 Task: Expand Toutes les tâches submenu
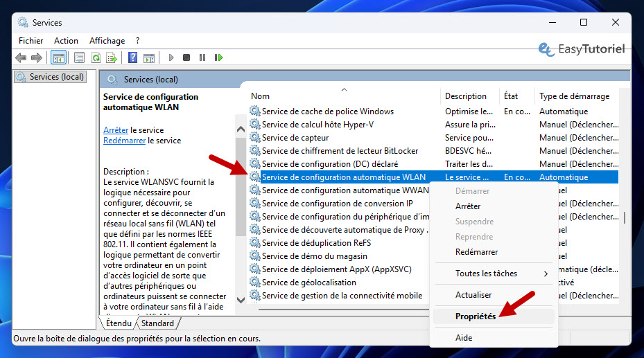click(494, 274)
